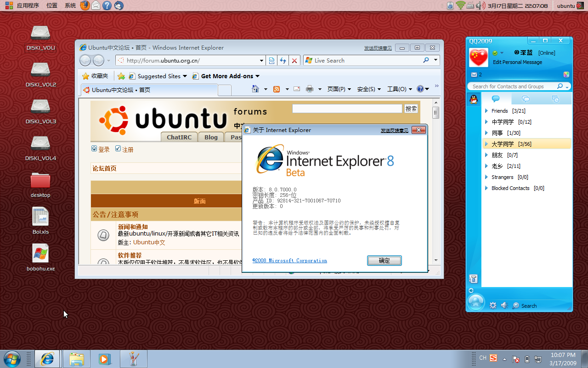Click the QQ round penguin main menu button
This screenshot has width=588, height=368.
tap(476, 302)
